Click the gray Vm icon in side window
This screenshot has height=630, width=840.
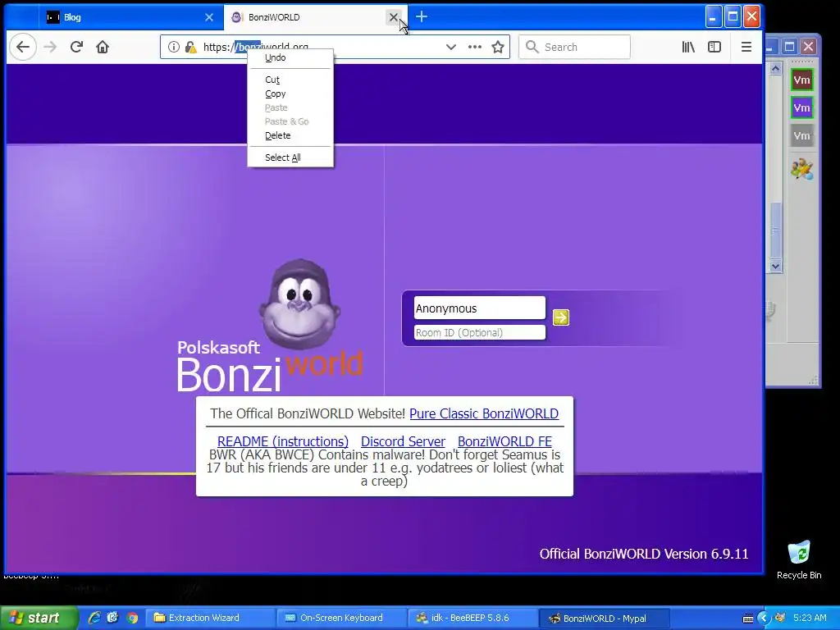click(801, 136)
